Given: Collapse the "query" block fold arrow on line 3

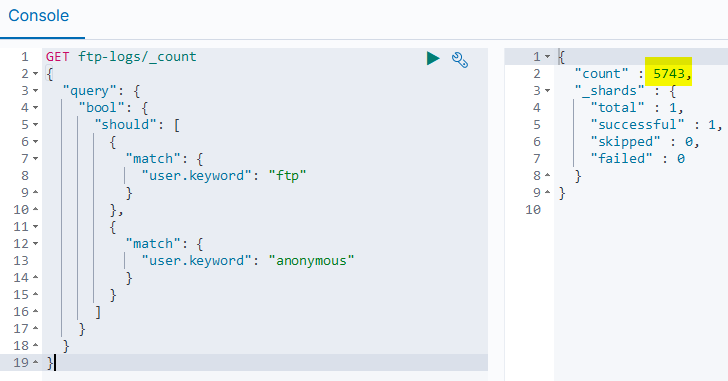Looking at the screenshot, I should pos(36,91).
